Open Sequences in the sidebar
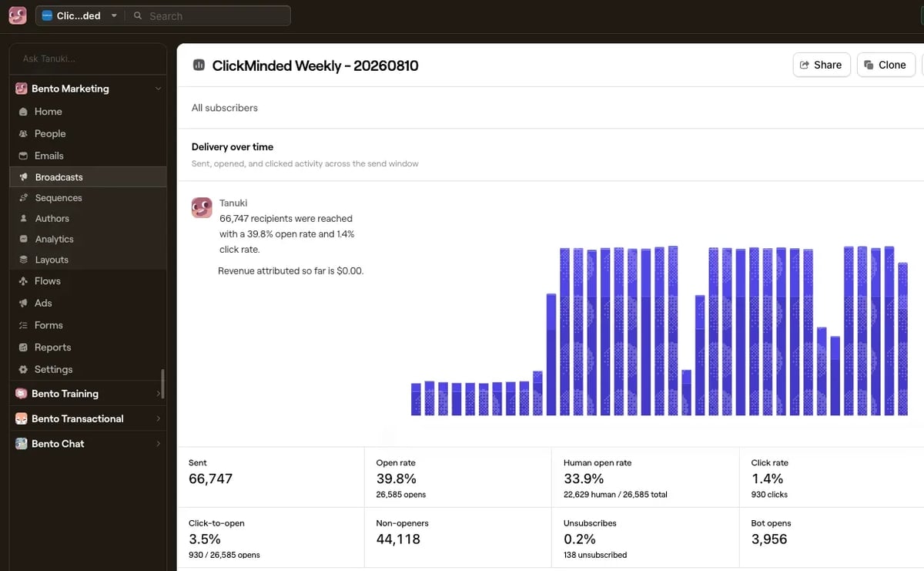This screenshot has width=924, height=571. click(88, 198)
